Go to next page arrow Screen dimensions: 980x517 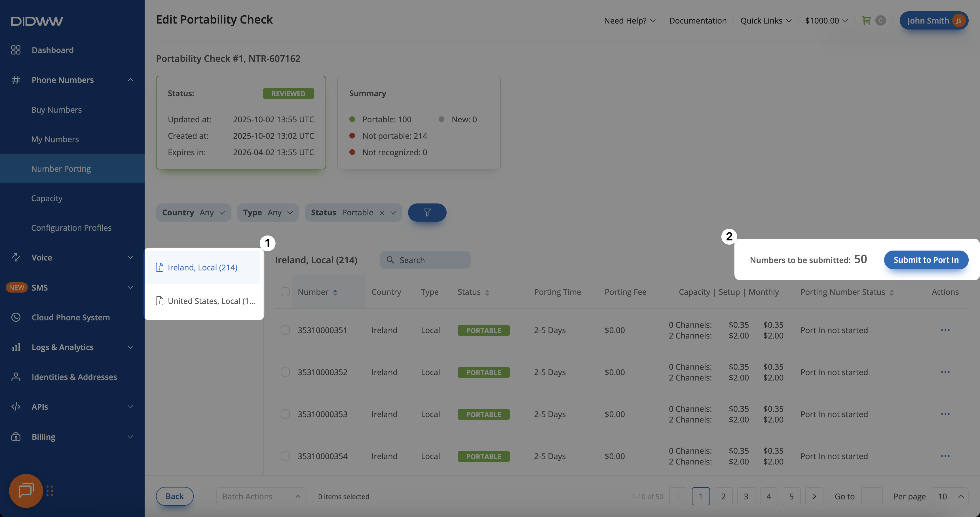(814, 496)
